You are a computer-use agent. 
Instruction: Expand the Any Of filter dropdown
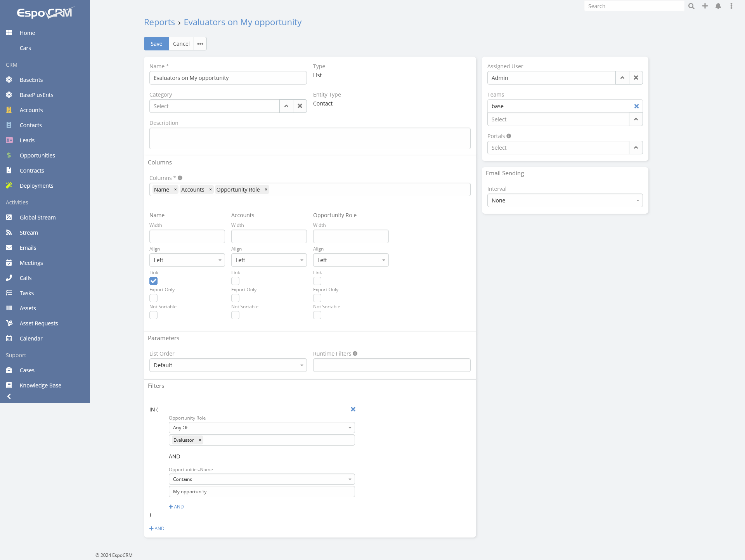[x=262, y=428]
